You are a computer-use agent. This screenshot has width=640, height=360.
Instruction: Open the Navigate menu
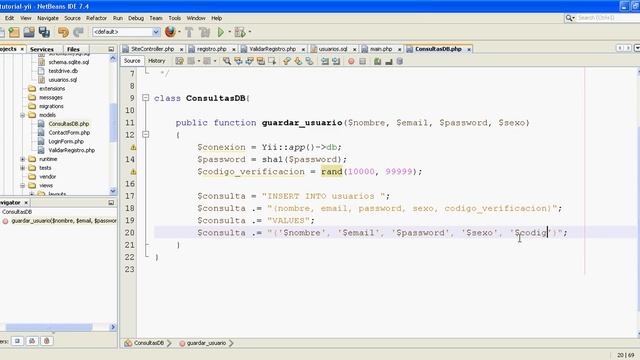[x=48, y=18]
